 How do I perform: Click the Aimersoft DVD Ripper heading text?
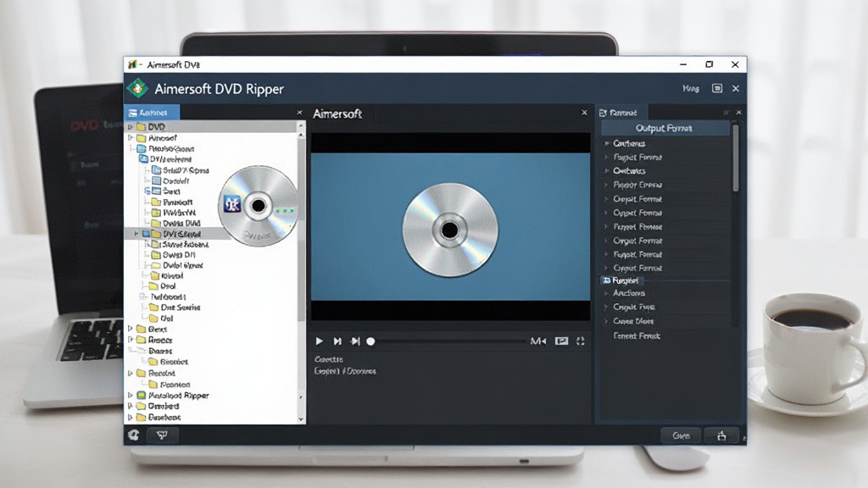[220, 89]
